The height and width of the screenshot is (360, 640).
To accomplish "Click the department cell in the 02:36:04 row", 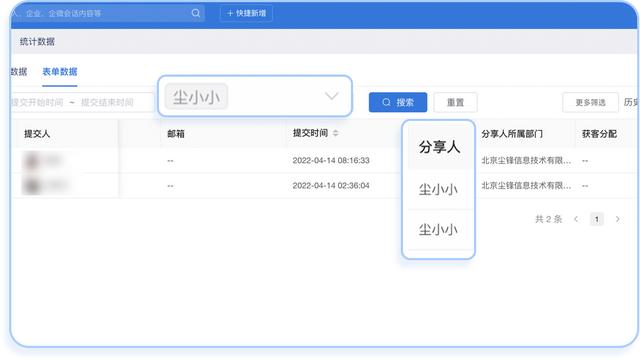I will click(526, 186).
